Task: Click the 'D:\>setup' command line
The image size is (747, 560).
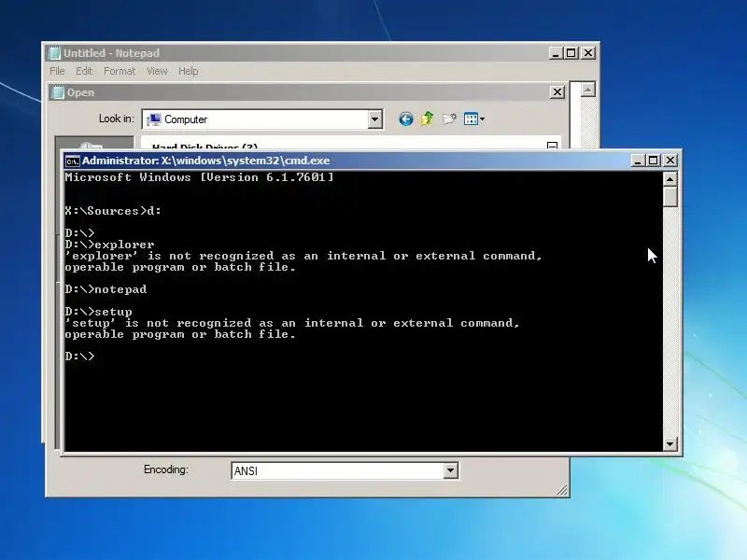Action: pos(99,312)
